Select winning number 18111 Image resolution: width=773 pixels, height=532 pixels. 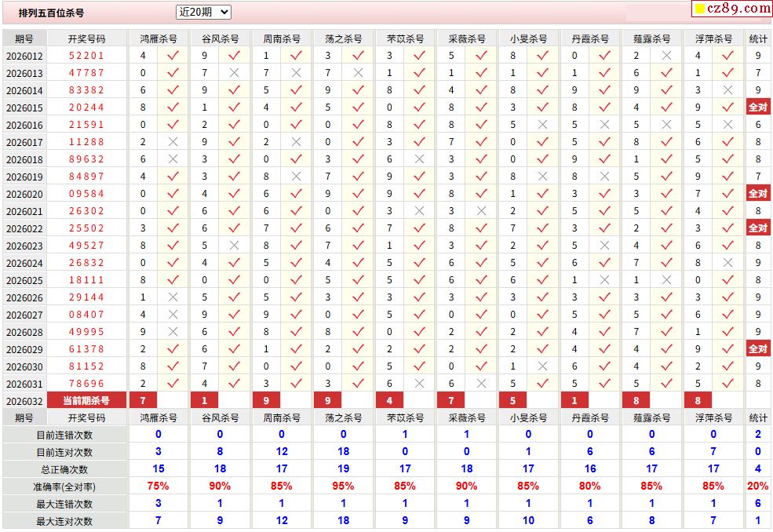[87, 280]
